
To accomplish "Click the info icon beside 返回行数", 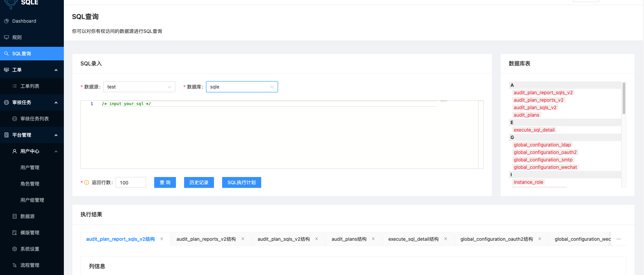I will [x=87, y=182].
